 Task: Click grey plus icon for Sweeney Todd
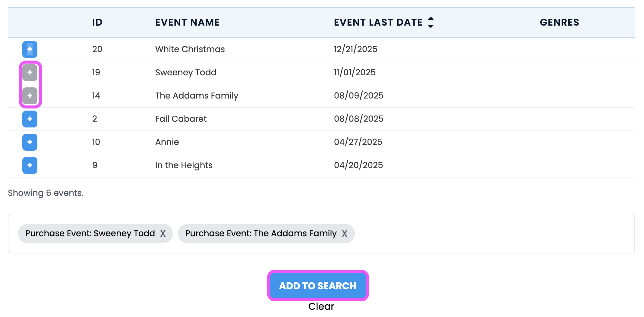pos(30,73)
